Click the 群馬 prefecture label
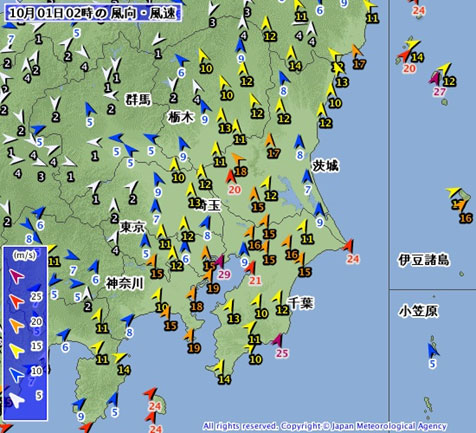 [138, 99]
